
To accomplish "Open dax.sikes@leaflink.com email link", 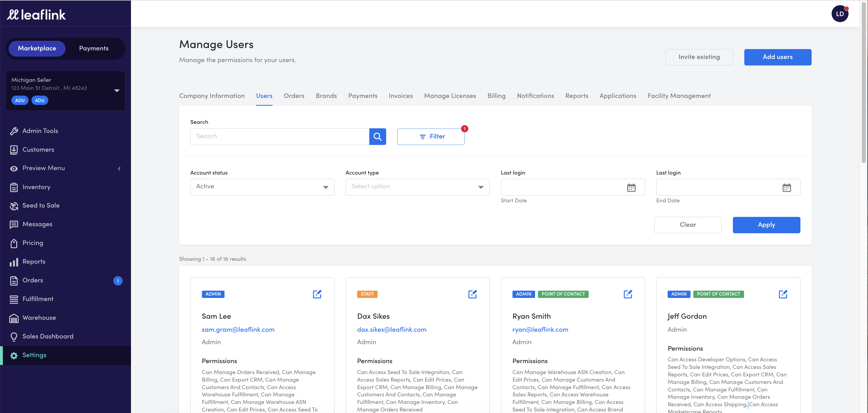I will (392, 330).
